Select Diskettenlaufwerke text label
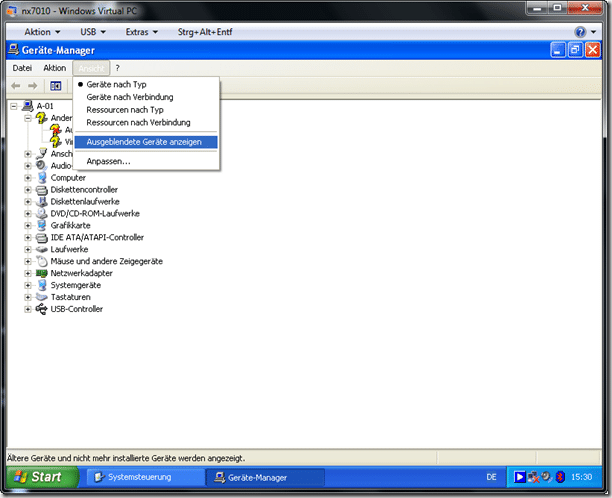 (85, 202)
